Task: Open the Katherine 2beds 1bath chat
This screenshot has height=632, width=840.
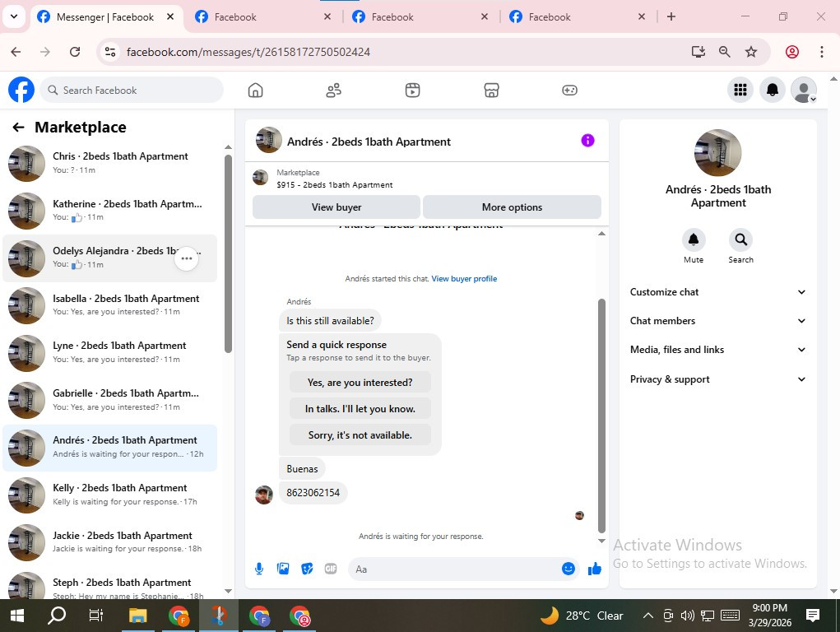Action: click(x=109, y=210)
